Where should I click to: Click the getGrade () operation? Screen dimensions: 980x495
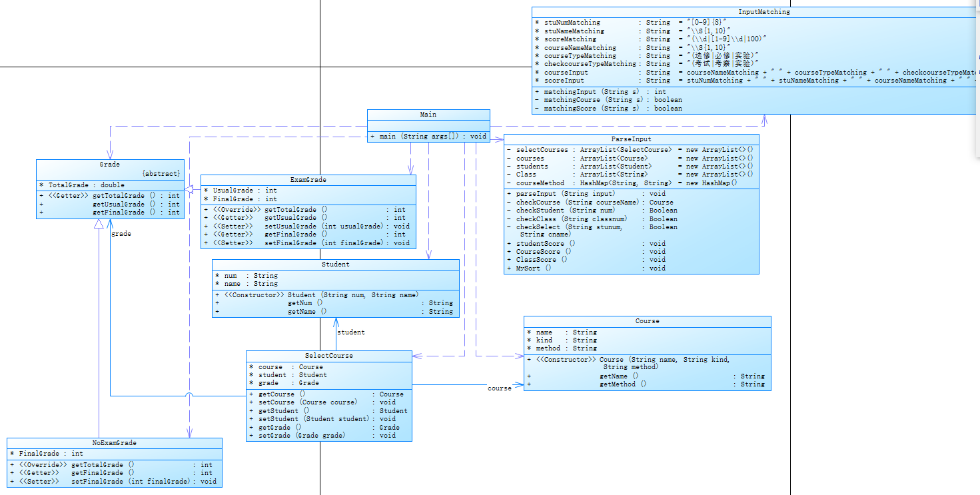click(x=324, y=428)
